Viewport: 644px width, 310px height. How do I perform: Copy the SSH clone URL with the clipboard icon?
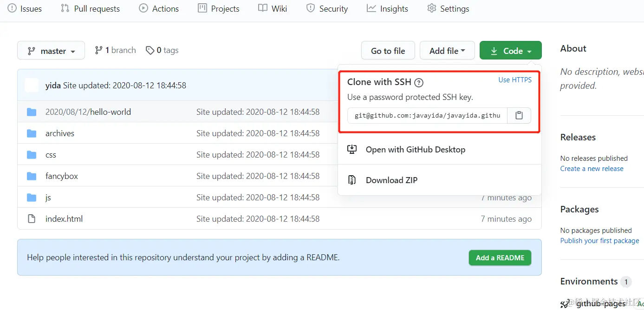(x=519, y=115)
